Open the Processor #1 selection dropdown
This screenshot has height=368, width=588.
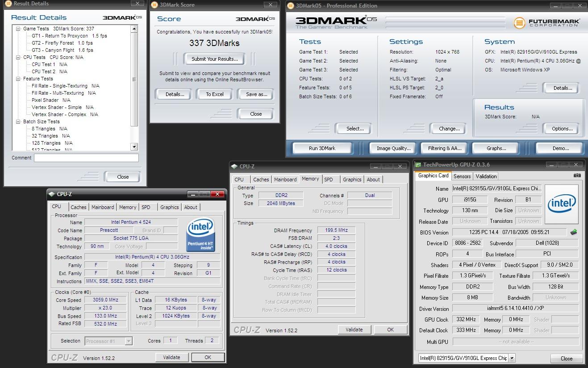[x=129, y=341]
